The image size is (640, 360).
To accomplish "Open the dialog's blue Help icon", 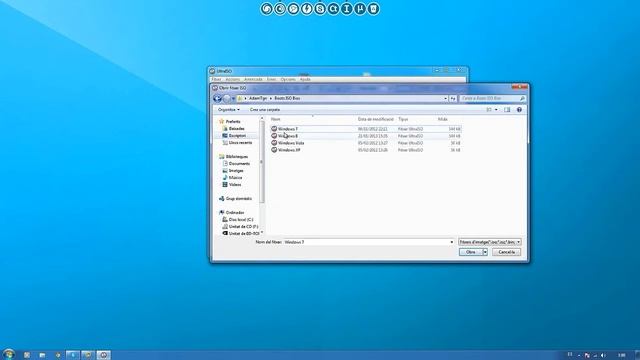I will (519, 110).
